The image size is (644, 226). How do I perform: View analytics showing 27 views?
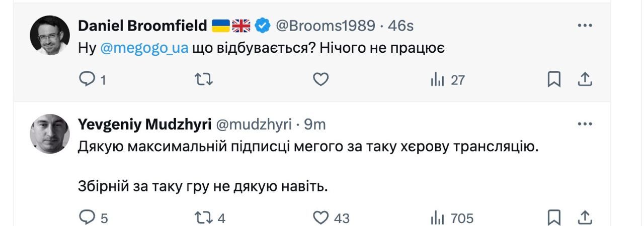[x=447, y=79]
